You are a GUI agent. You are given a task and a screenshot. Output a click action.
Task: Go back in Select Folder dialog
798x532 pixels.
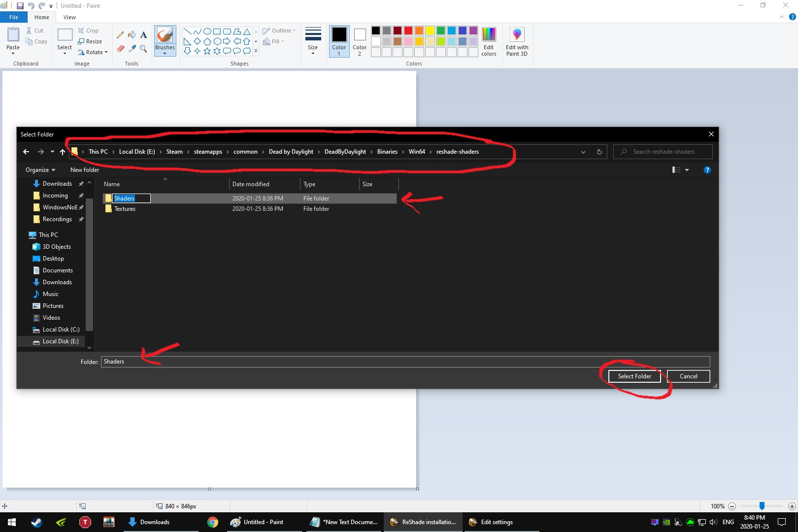point(26,152)
